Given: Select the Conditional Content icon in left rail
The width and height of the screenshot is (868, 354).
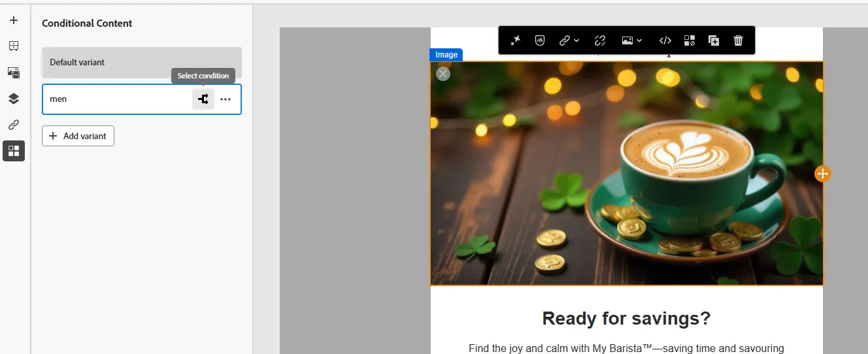Looking at the screenshot, I should click(x=14, y=152).
